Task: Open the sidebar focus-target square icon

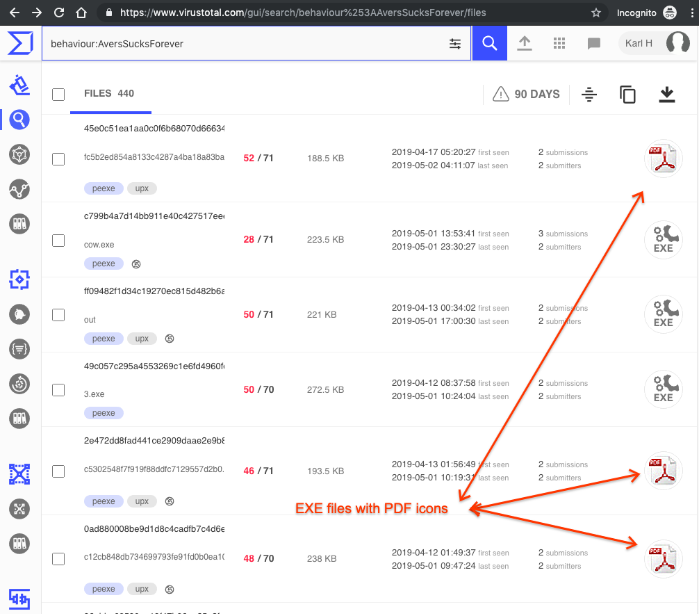Action: (19, 279)
